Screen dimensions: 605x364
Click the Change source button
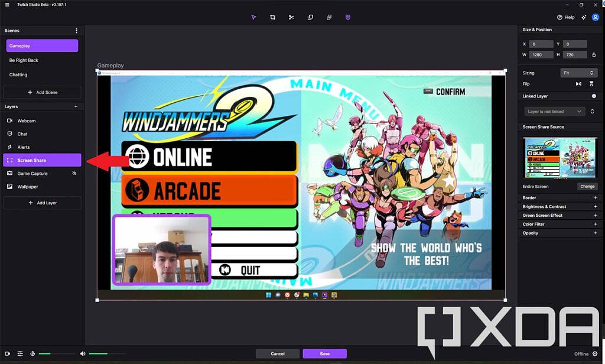(587, 187)
